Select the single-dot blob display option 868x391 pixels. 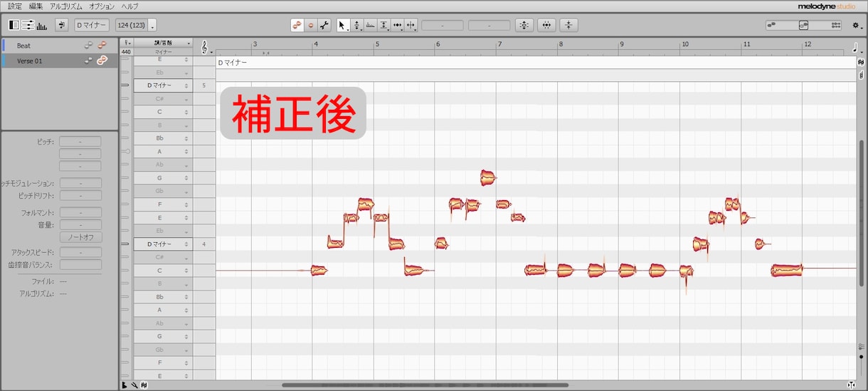point(771,25)
